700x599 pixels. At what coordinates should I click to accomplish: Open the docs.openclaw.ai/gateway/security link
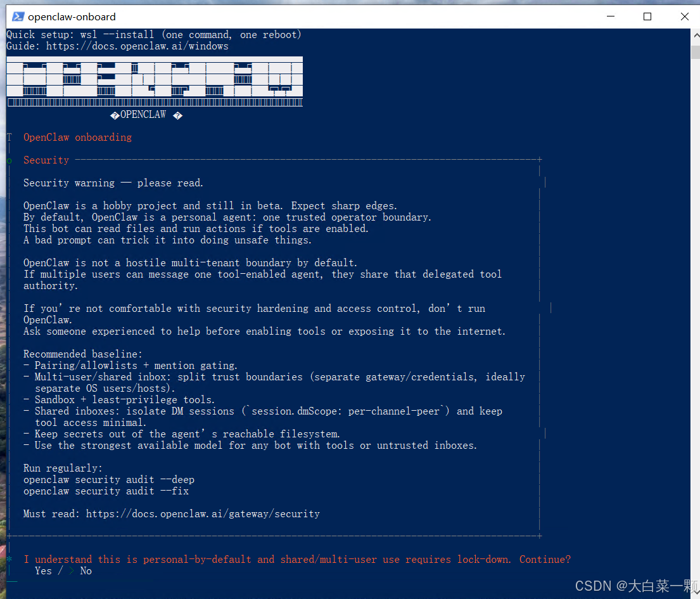coord(203,513)
